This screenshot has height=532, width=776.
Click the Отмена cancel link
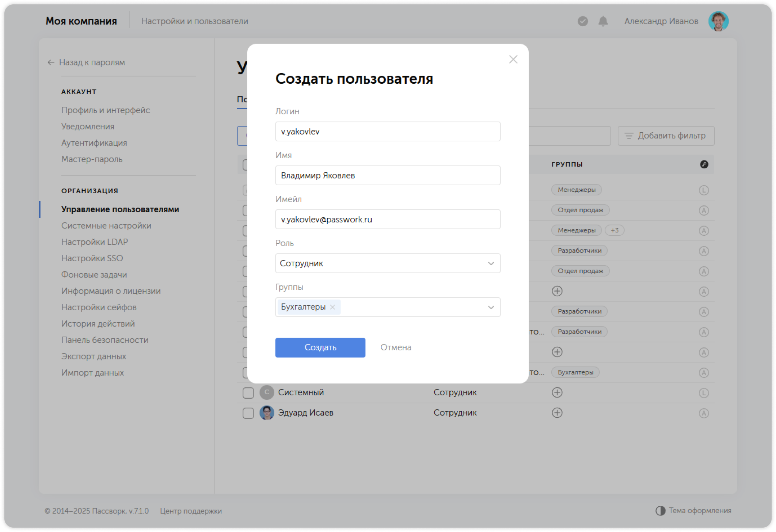tap(395, 347)
